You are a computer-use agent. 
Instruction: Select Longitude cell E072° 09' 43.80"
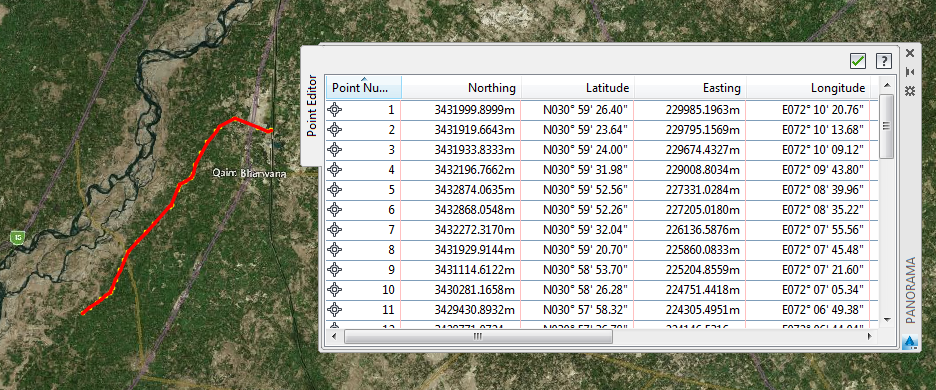(x=808, y=170)
